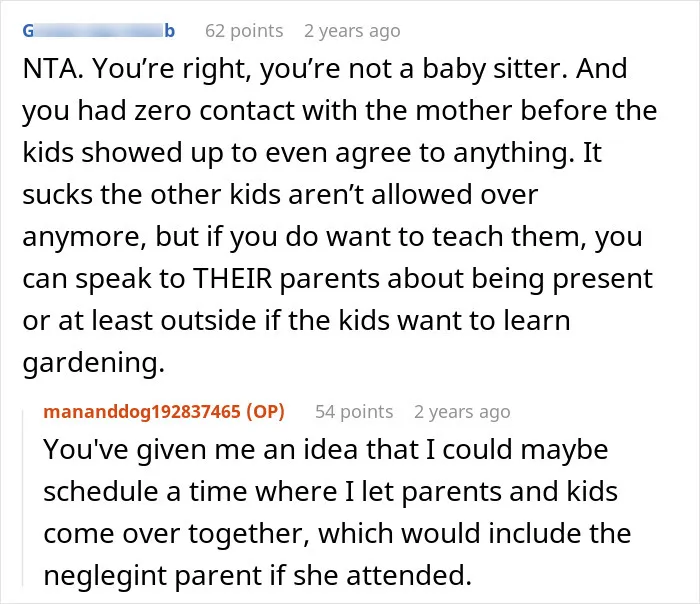The image size is (700, 604).
Task: Click the '62 points' score label
Action: pyautogui.click(x=244, y=31)
